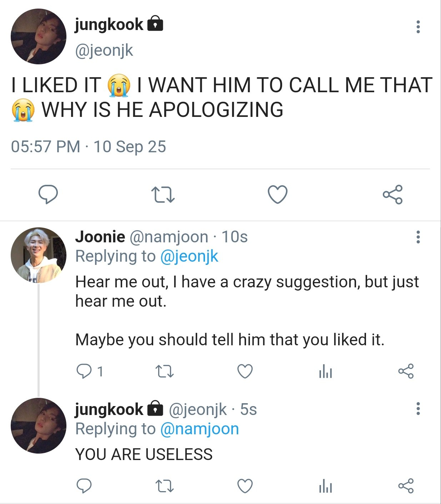Viewport: 441px width, 504px height.
Task: Open more options for main tweet
Action: tap(418, 27)
